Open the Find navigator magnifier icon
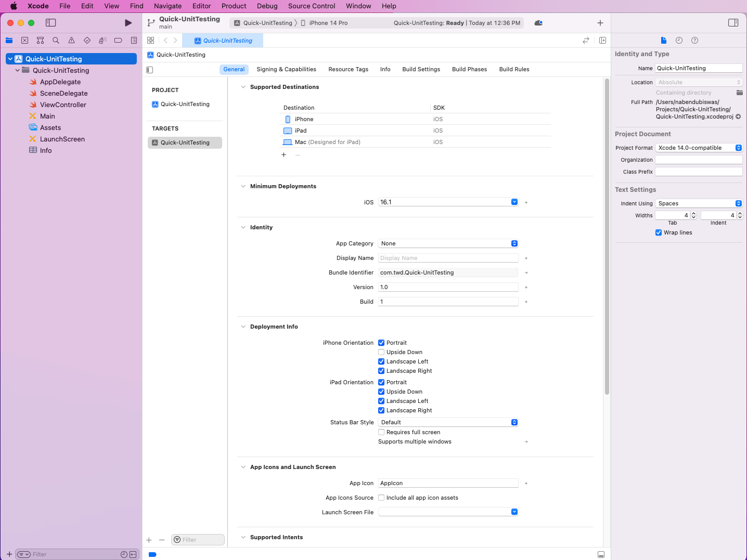The width and height of the screenshot is (747, 560). click(56, 41)
